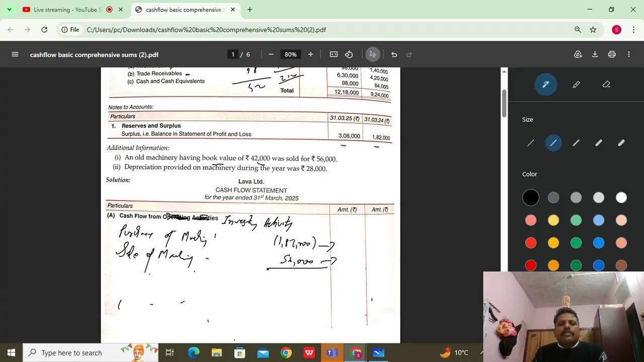
Task: Download the PDF file
Action: click(595, 54)
